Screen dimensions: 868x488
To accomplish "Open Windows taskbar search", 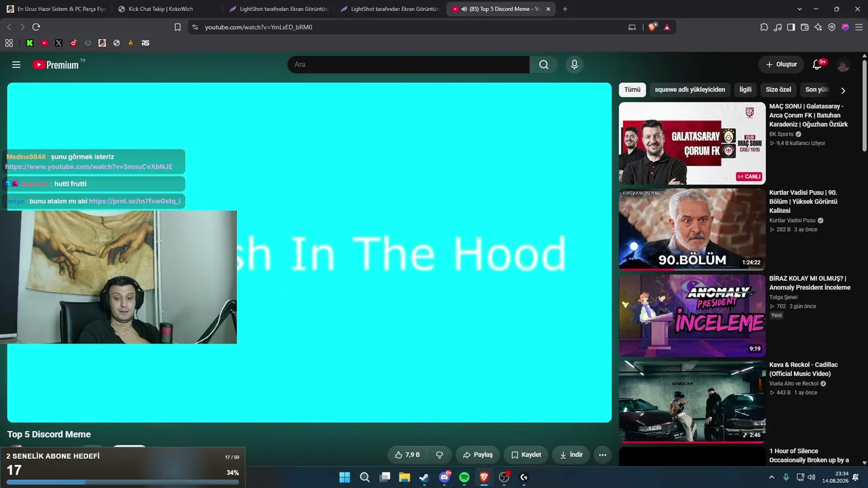I will point(365,477).
